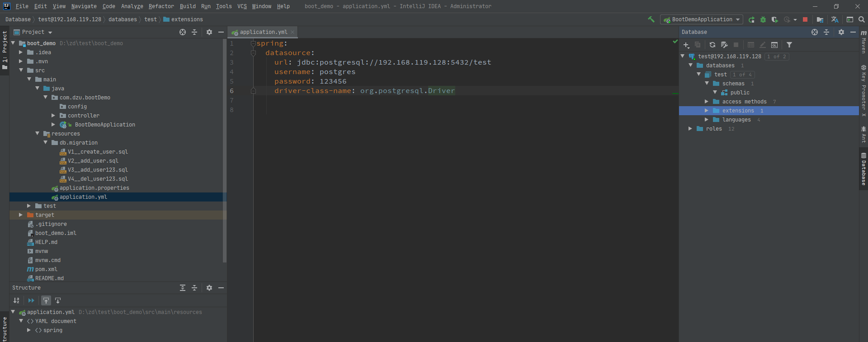Toggle the blue double-arrow Structure option
The image size is (868, 342).
tap(31, 300)
